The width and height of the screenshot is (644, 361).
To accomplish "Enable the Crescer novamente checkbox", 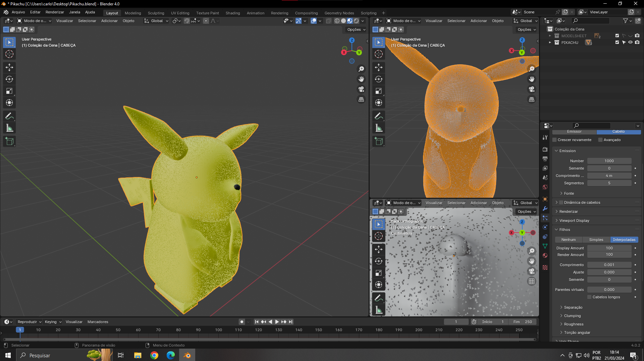I will [x=555, y=140].
